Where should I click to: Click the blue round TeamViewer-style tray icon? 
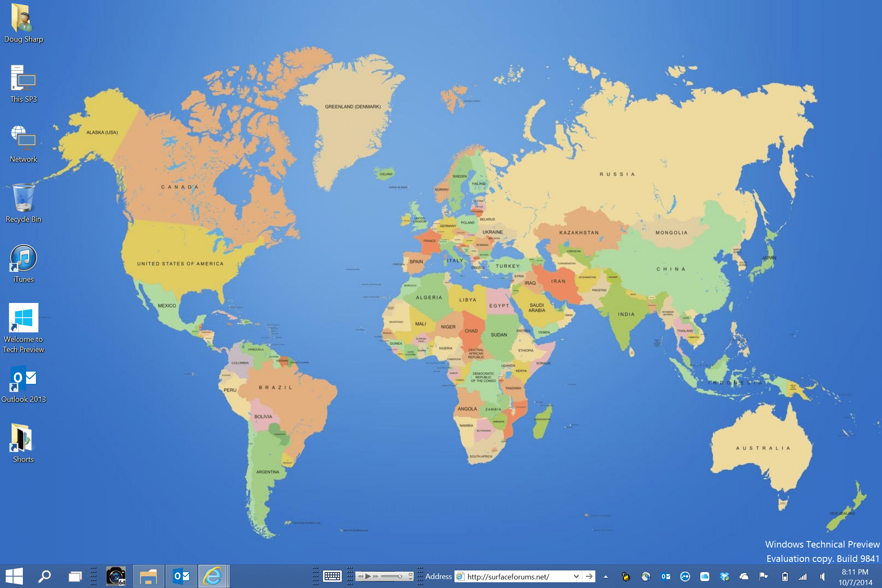(685, 577)
